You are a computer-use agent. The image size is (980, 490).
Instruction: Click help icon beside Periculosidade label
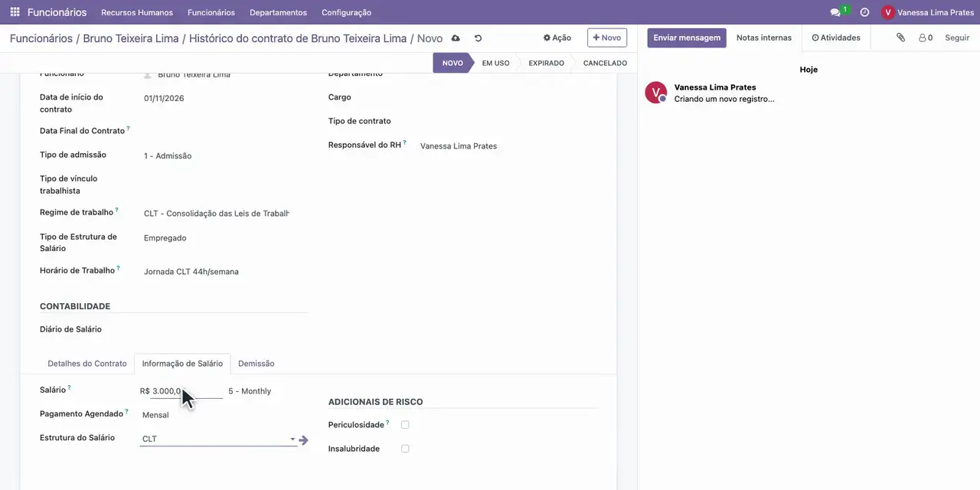(x=387, y=422)
